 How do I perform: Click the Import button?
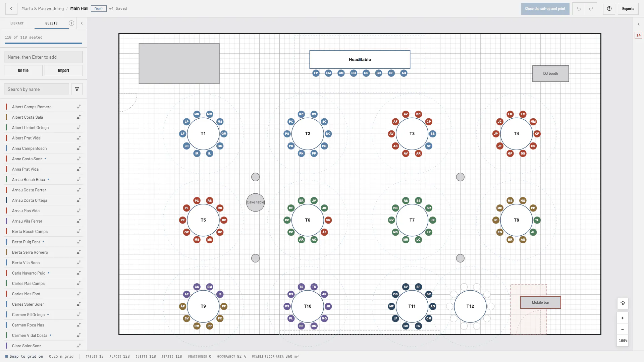point(63,70)
